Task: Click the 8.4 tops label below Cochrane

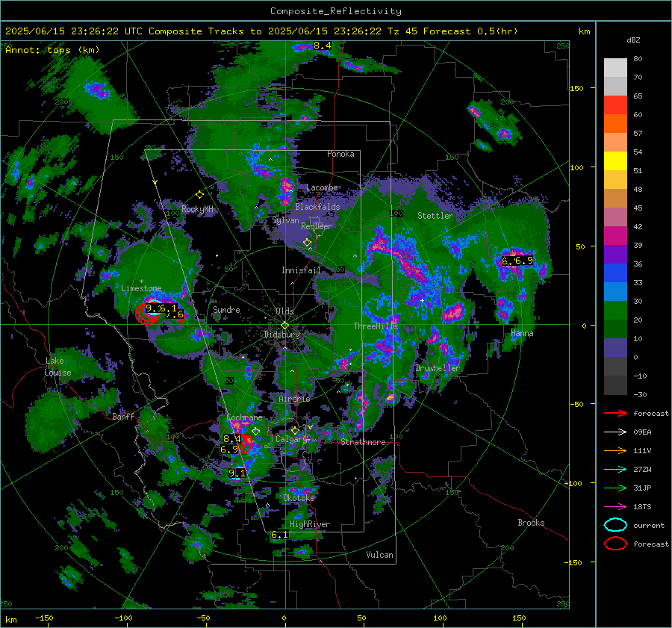Action: [x=232, y=439]
